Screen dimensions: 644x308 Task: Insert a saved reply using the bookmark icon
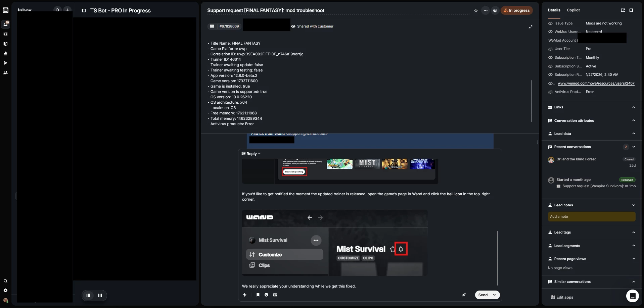(x=258, y=295)
